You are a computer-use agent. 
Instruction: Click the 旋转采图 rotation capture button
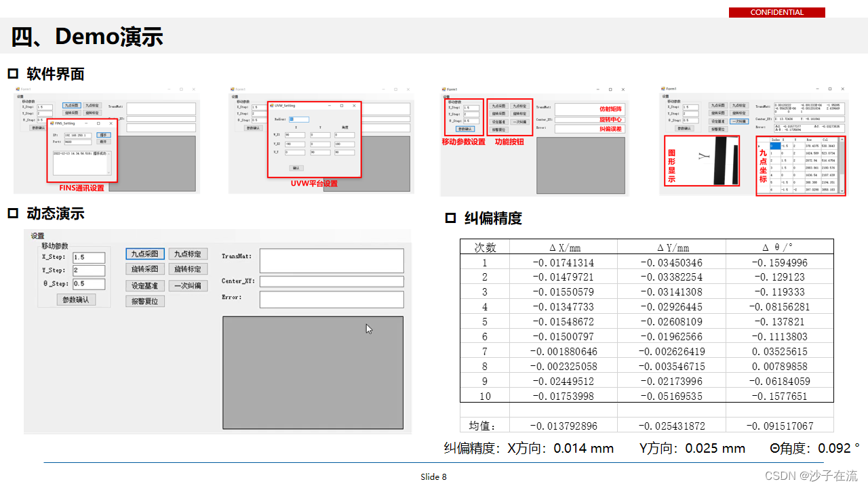(144, 269)
